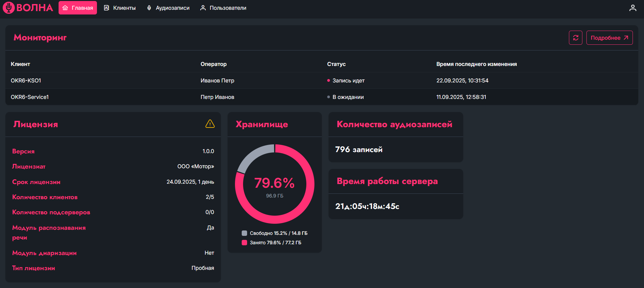Select the OKR6-Service1 client row

click(x=30, y=97)
